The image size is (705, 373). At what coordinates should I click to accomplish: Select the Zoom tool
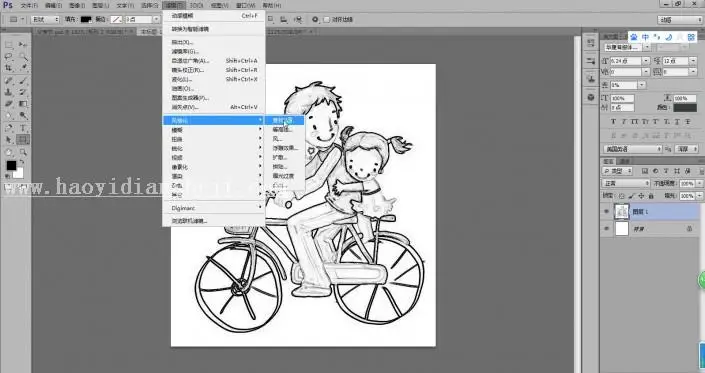[23, 152]
